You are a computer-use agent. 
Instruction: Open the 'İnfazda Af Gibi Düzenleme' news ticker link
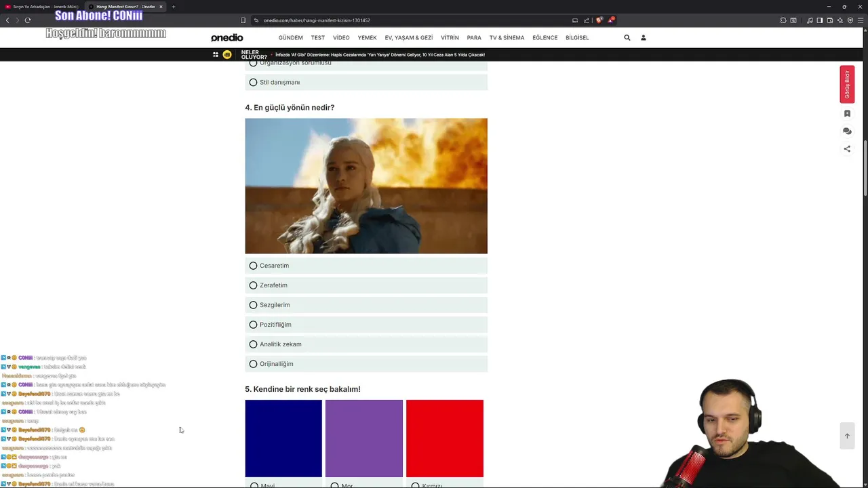(380, 55)
